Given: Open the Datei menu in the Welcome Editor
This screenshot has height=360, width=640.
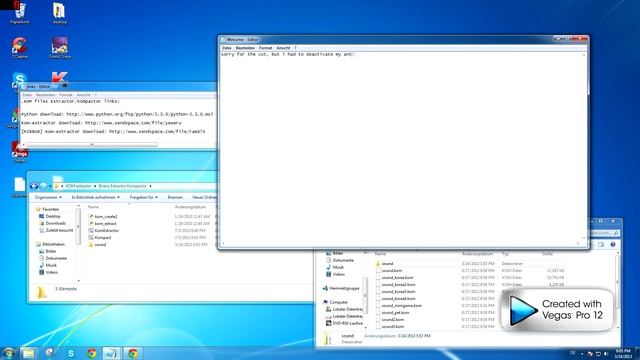Looking at the screenshot, I should [x=227, y=48].
